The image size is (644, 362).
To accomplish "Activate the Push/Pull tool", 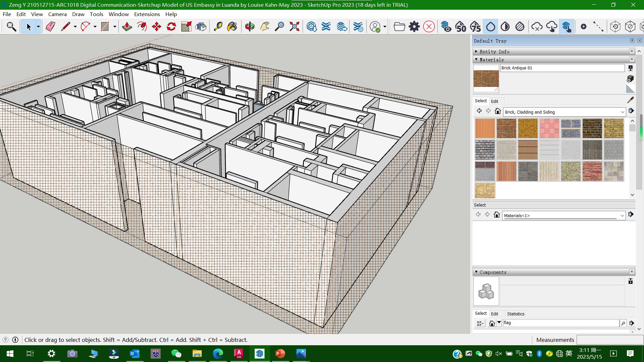I will 127,26.
